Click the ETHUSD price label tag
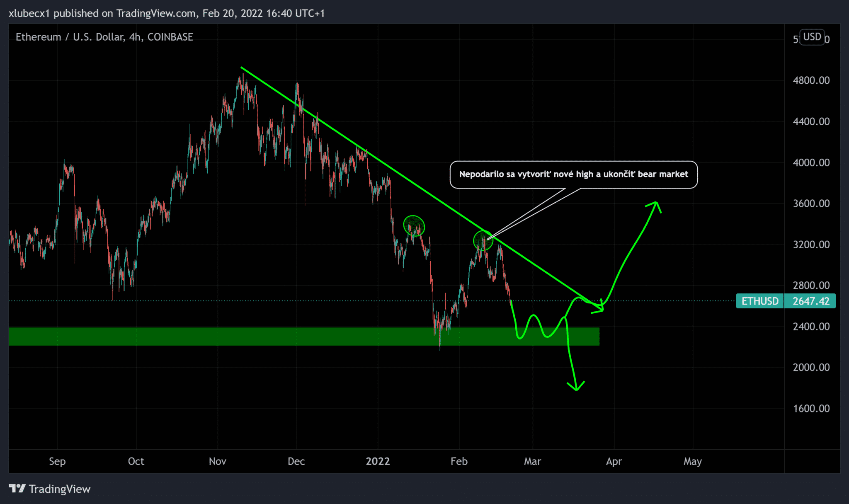849x504 pixels. click(x=759, y=301)
